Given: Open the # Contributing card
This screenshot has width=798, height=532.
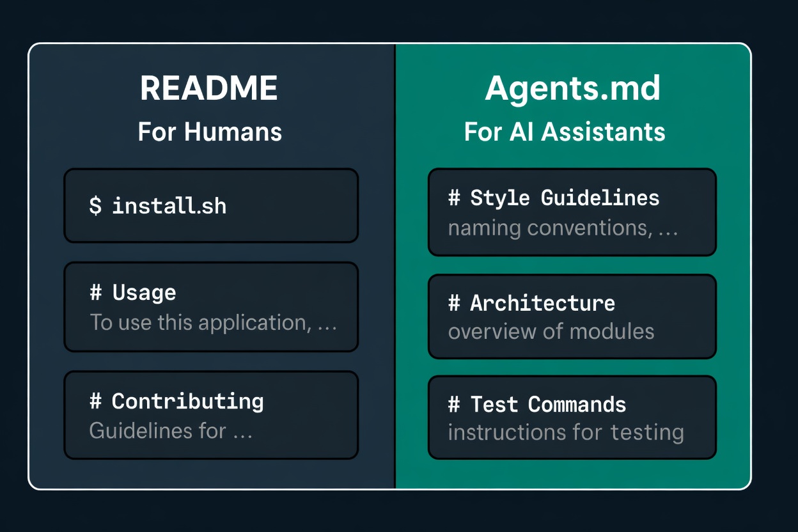Looking at the screenshot, I should coord(211,415).
